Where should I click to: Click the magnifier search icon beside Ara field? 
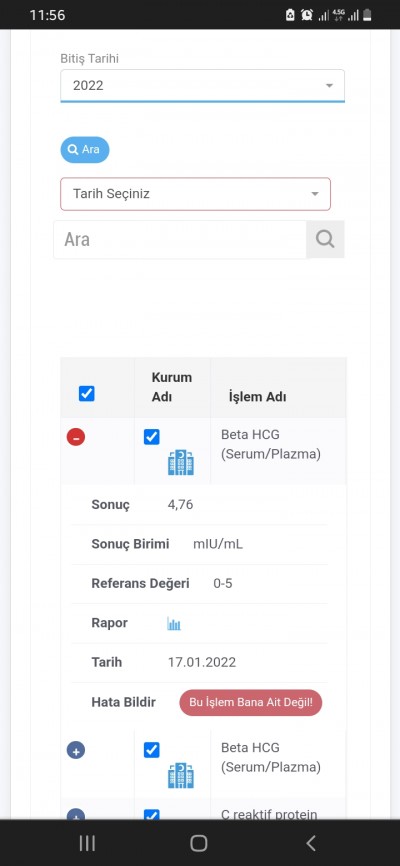(x=325, y=239)
